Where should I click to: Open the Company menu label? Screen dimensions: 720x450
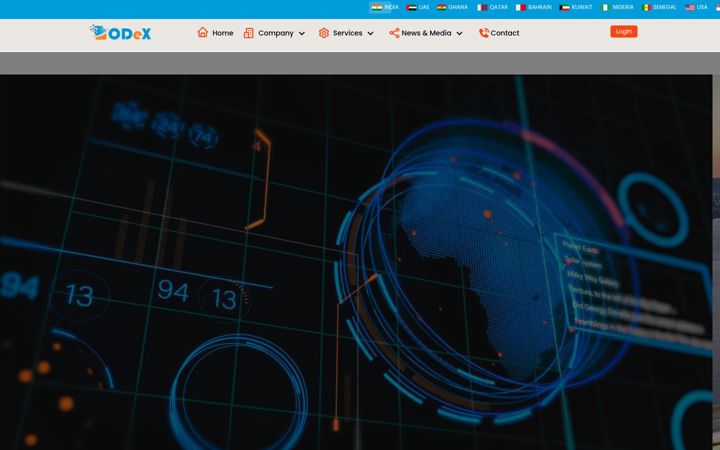click(x=276, y=33)
